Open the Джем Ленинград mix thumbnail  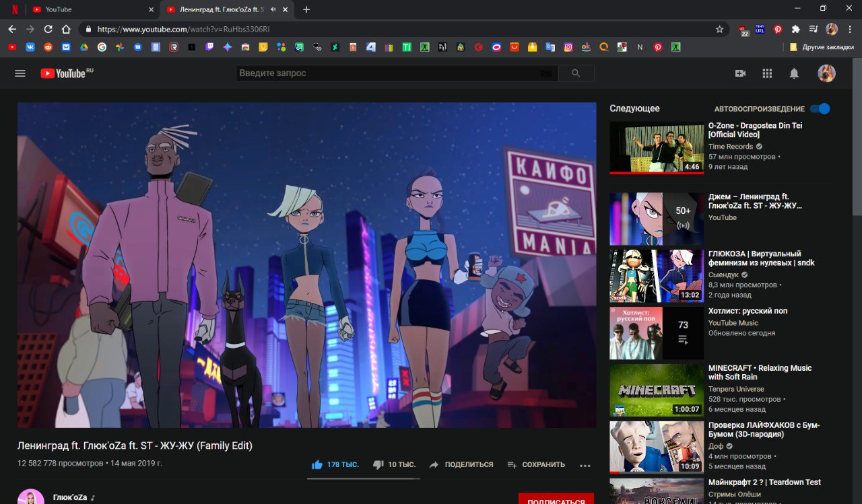coord(657,219)
